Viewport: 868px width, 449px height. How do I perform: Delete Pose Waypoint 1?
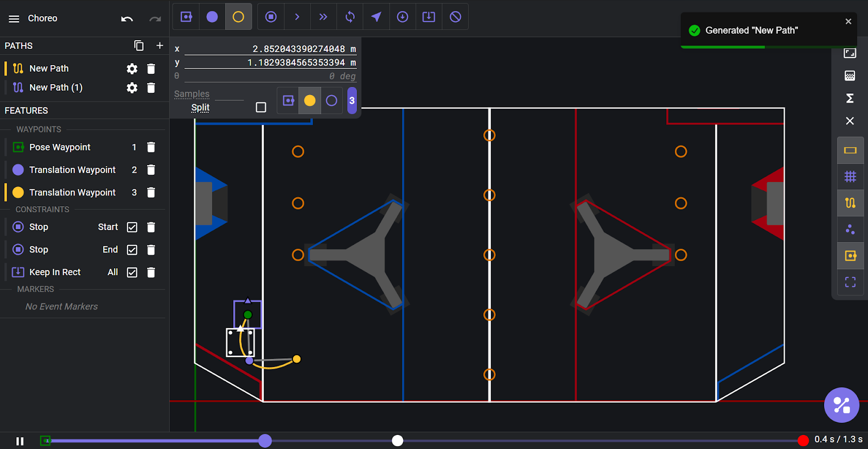[x=151, y=147]
